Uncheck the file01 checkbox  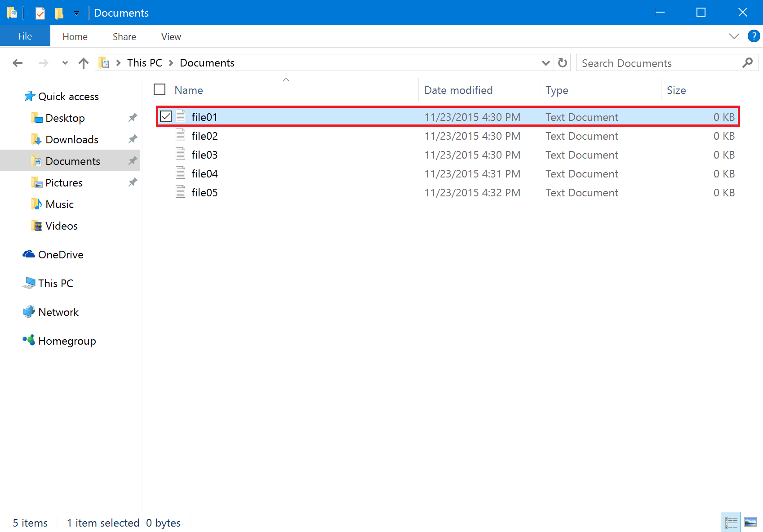(x=166, y=116)
